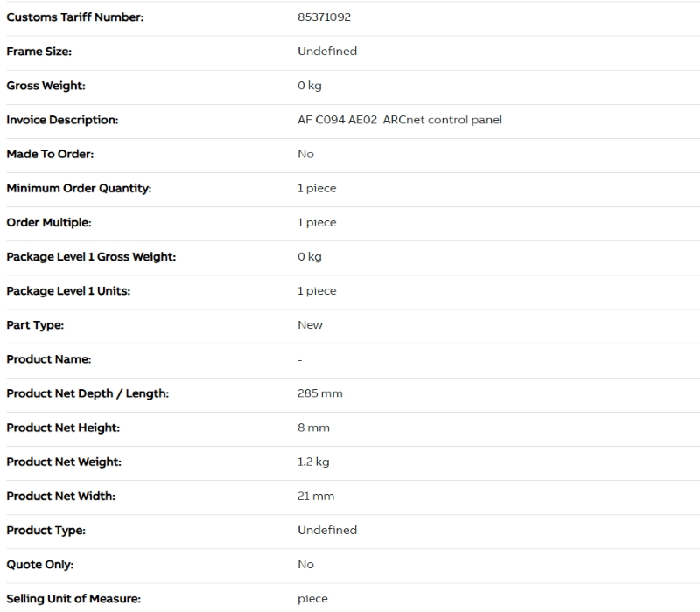Click the Undefined value for Frame Size
Screen dimensions: 700x612
click(x=327, y=52)
